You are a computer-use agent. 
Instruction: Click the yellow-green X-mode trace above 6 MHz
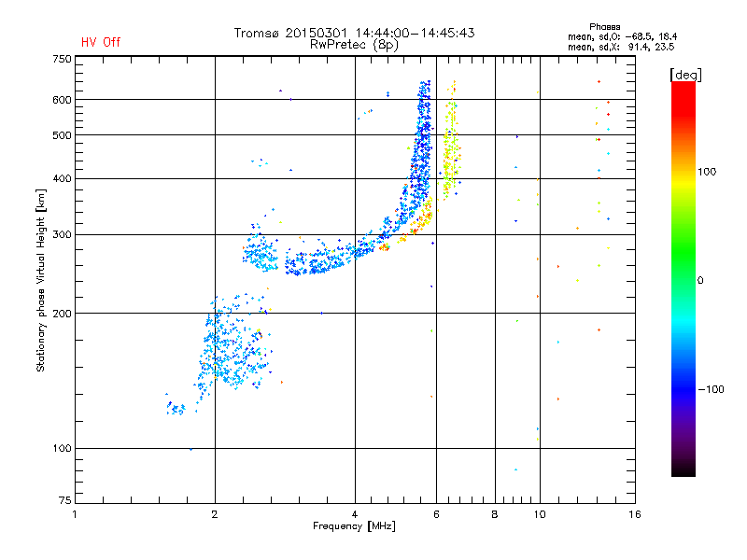click(x=450, y=152)
